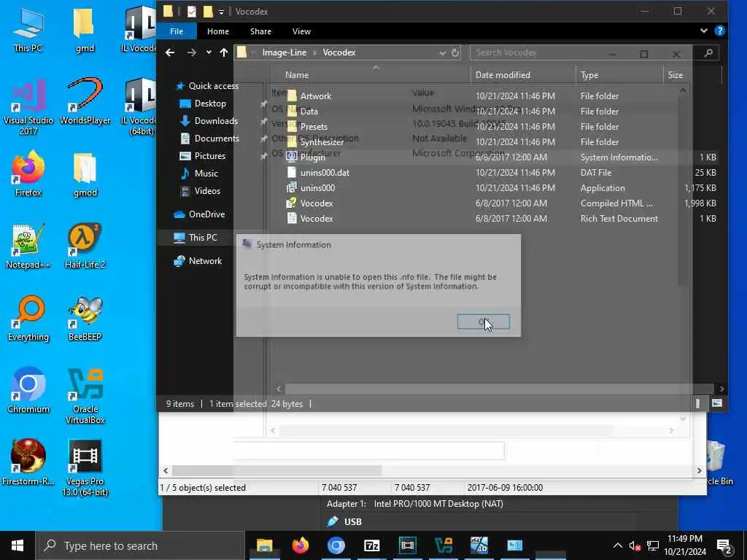Open VirtualBox from the taskbar
Image resolution: width=747 pixels, height=560 pixels.
pyautogui.click(x=443, y=545)
